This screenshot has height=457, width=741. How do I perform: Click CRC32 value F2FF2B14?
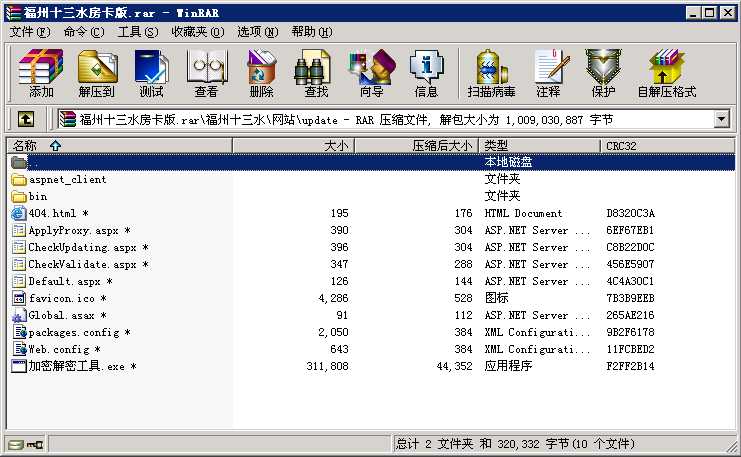(x=630, y=367)
